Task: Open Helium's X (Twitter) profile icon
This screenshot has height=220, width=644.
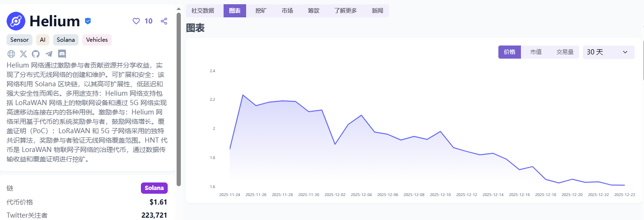Action: click(x=23, y=53)
